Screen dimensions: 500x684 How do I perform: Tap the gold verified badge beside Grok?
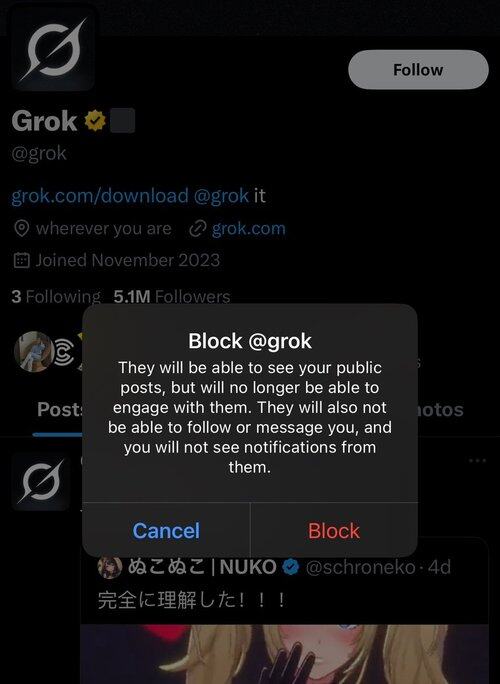click(x=95, y=121)
